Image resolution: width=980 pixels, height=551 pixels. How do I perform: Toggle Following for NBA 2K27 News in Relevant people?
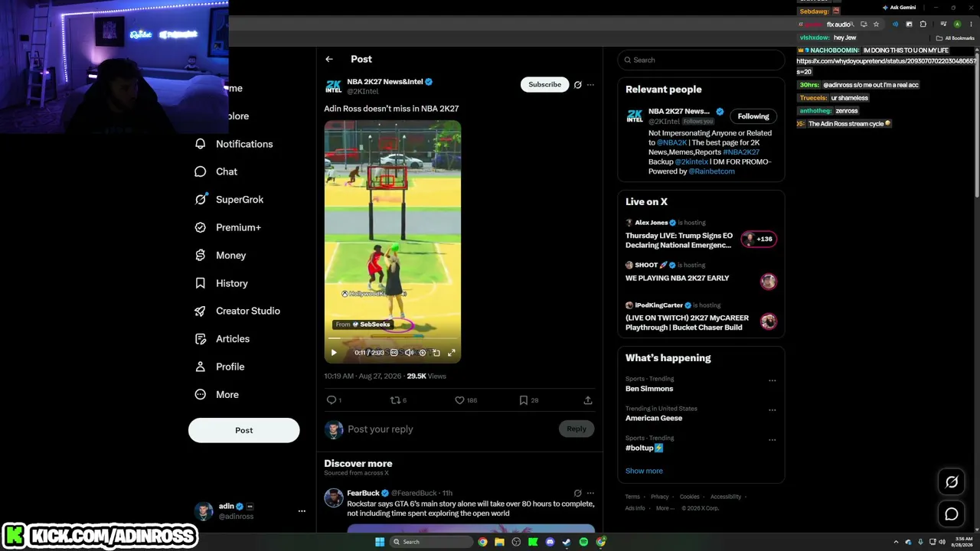[x=753, y=116]
